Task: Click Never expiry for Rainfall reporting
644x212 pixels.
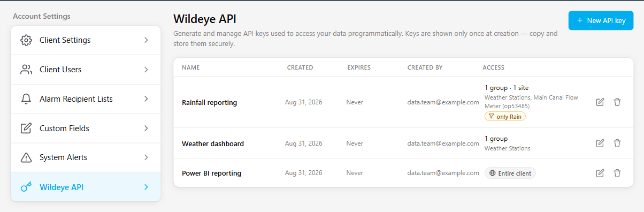Action: [355, 102]
